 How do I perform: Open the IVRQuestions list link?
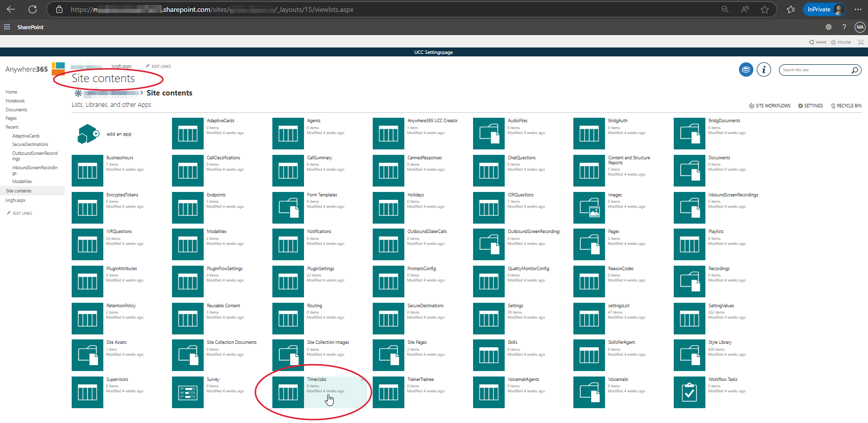click(119, 232)
